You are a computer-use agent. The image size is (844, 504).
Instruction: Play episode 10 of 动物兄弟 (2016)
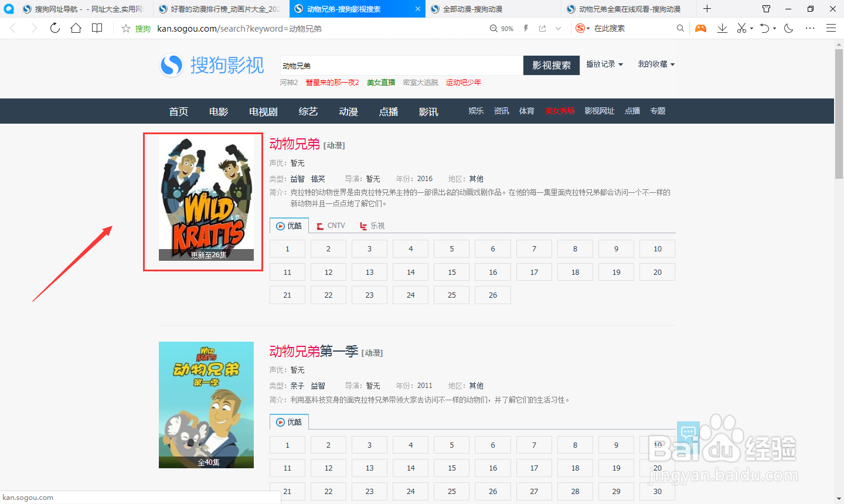tap(658, 249)
